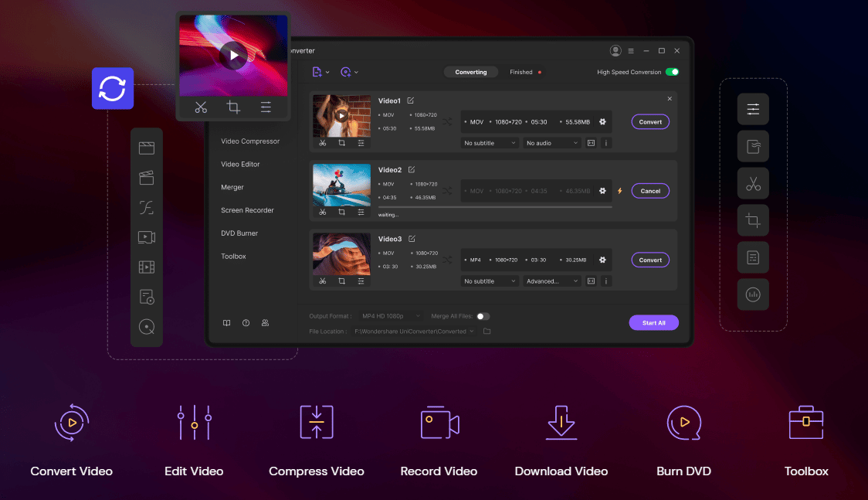868x500 pixels.
Task: Click the rename edit icon beside Video2
Action: [412, 169]
